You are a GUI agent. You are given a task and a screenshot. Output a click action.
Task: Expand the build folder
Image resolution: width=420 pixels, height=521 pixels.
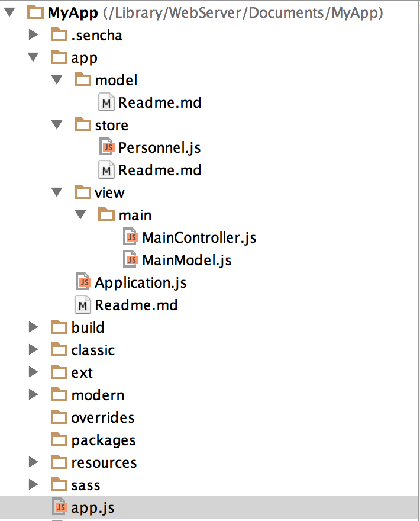pos(33,327)
